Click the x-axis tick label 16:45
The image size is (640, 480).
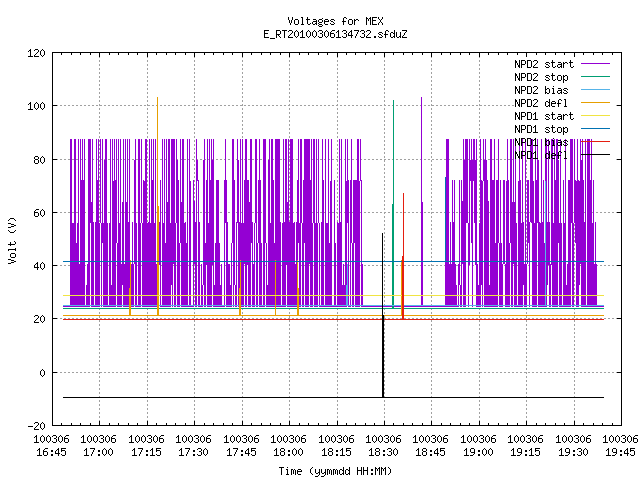pyautogui.click(x=51, y=452)
